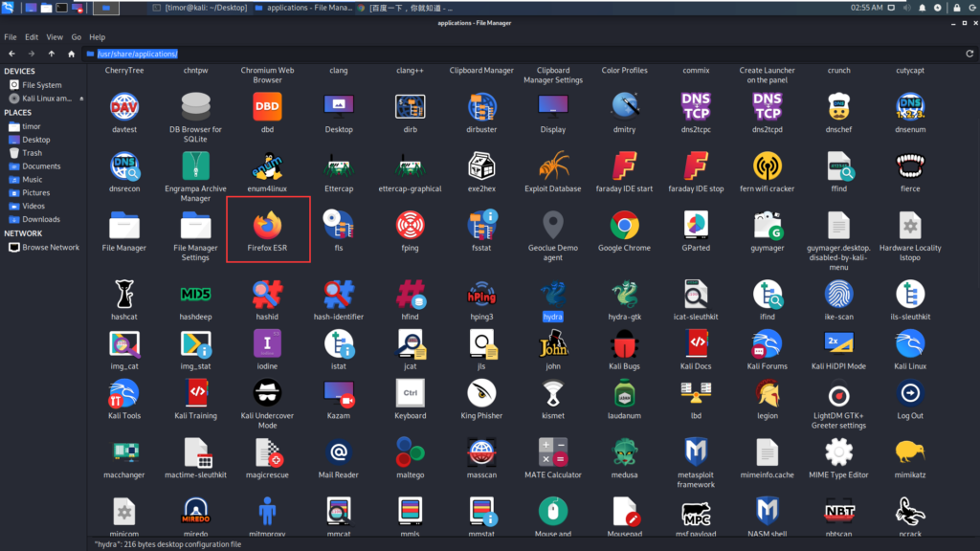The height and width of the screenshot is (551, 980).
Task: Select the hping3 icon
Action: (x=481, y=295)
